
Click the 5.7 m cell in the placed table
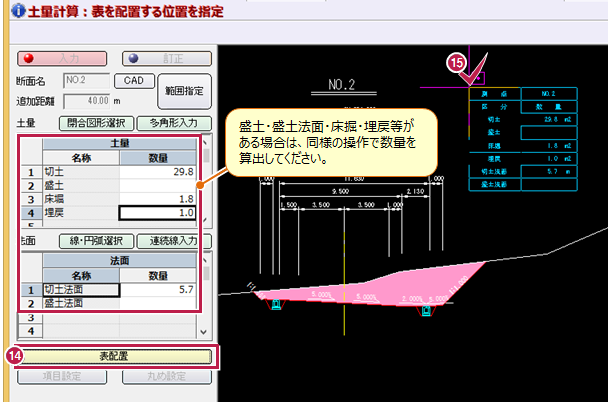[549, 171]
